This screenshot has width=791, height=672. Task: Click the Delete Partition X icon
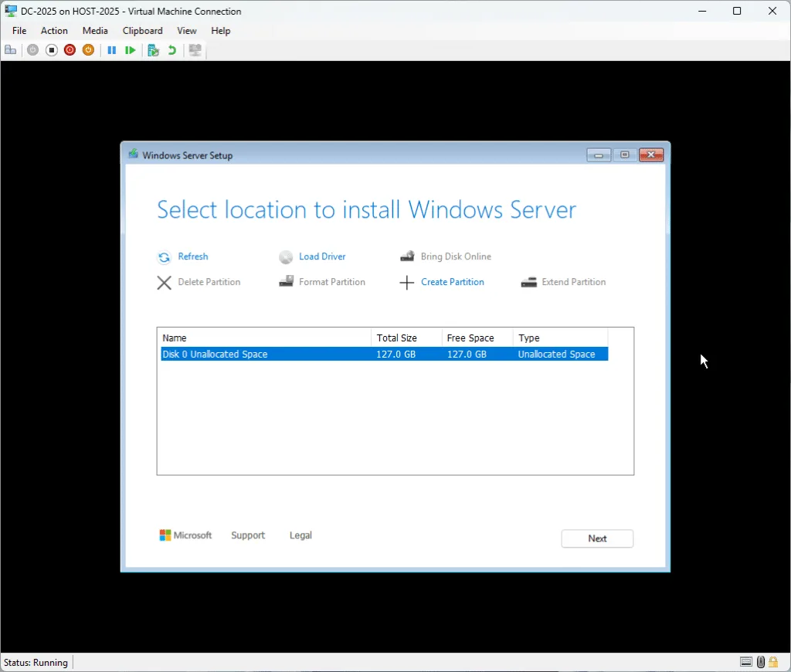coord(164,283)
